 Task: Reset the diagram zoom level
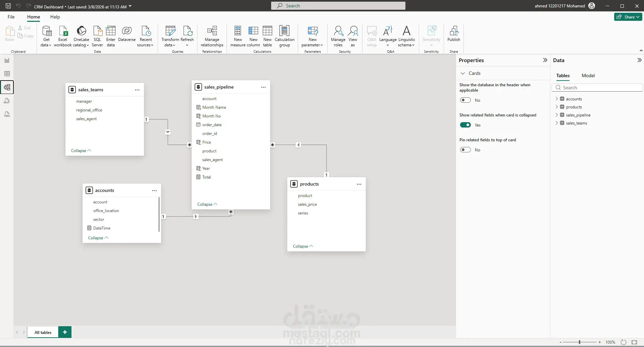623,342
